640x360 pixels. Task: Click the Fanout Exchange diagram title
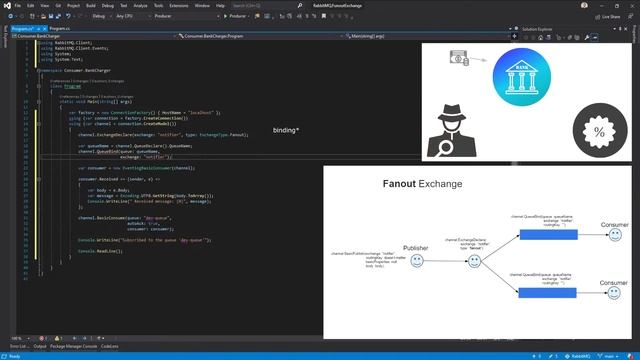tap(422, 184)
